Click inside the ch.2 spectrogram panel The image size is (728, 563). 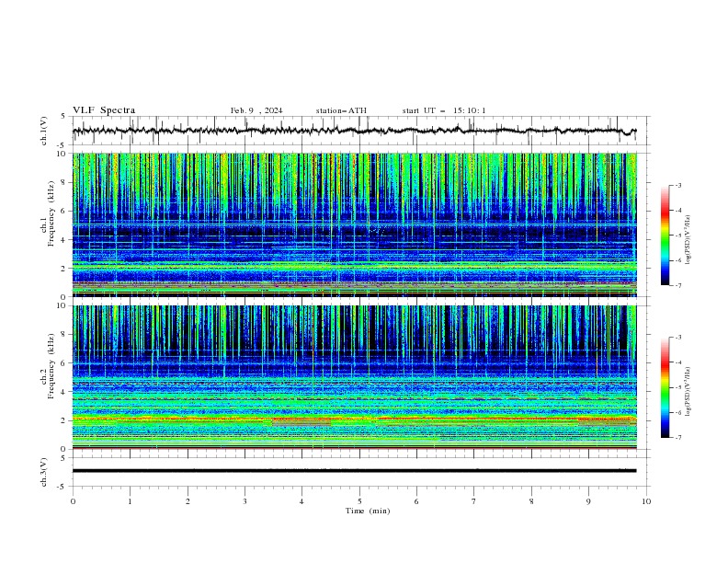pyautogui.click(x=355, y=377)
